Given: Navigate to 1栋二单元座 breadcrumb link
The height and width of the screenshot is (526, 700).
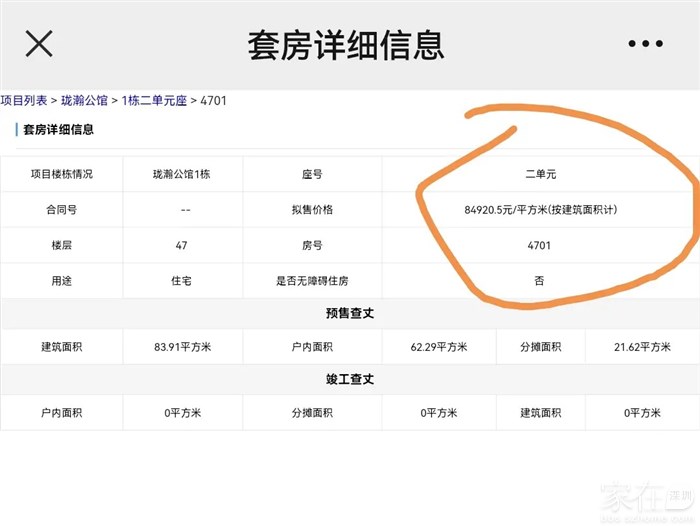Looking at the screenshot, I should [153, 100].
